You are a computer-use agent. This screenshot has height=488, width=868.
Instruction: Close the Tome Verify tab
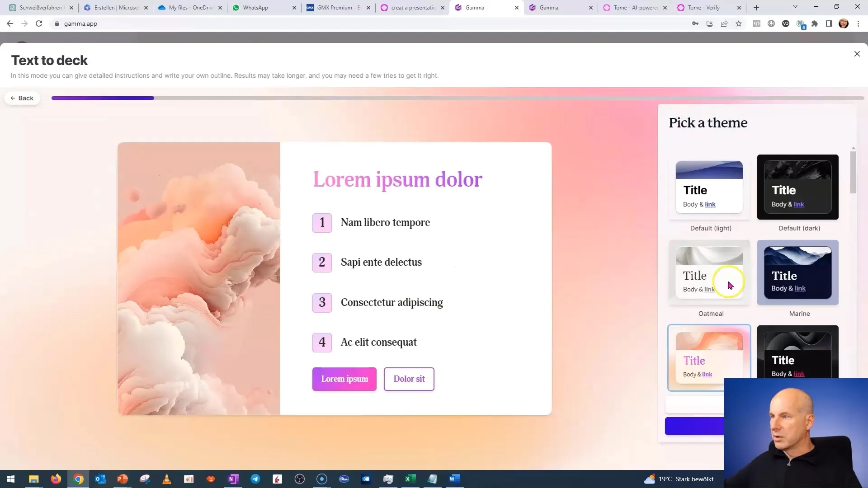739,7
